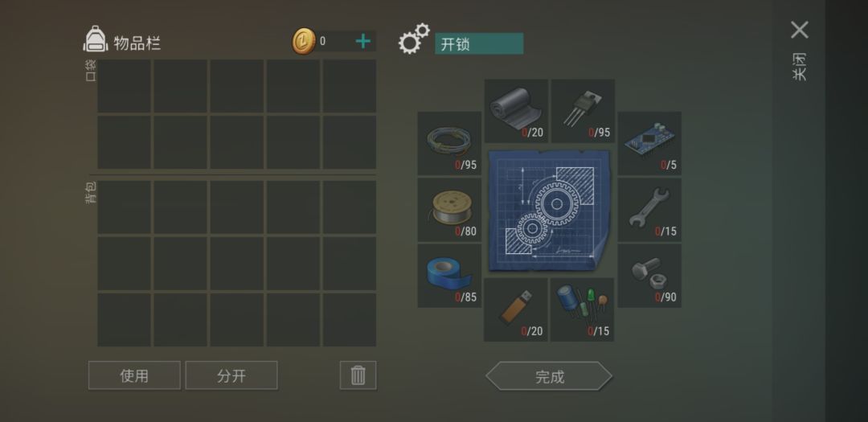
Task: Select the electronic components ingredient 0/15
Action: 583,309
